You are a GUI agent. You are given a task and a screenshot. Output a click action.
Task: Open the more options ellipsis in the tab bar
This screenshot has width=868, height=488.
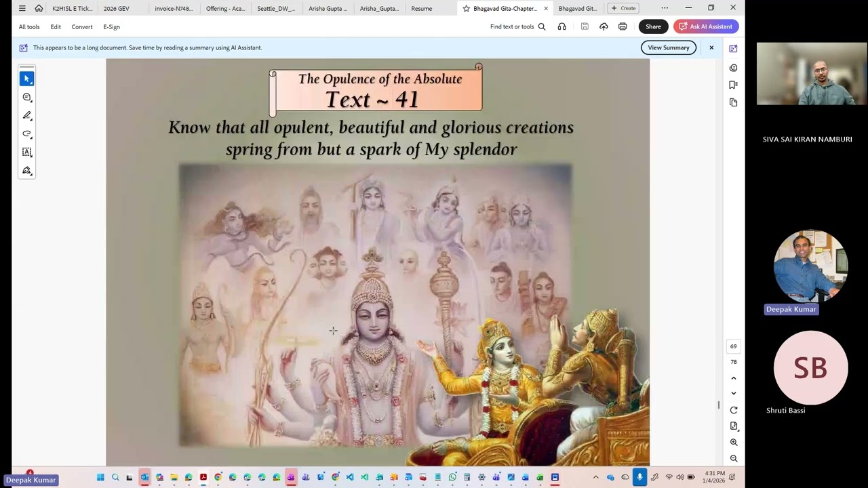click(664, 8)
